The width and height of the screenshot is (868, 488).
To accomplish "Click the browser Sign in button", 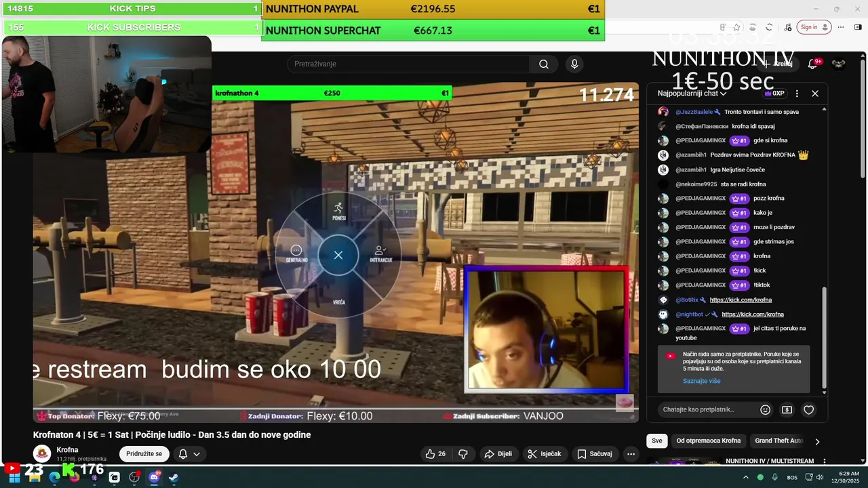I will coord(814,27).
